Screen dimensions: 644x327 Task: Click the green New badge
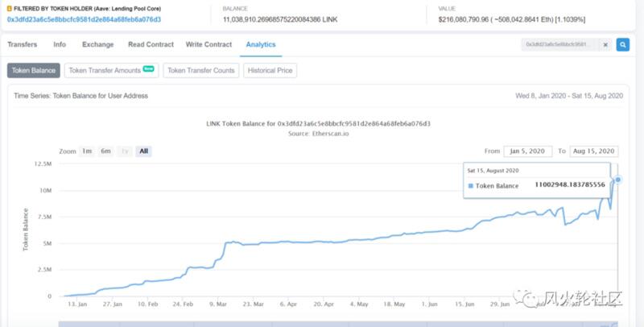pos(148,68)
